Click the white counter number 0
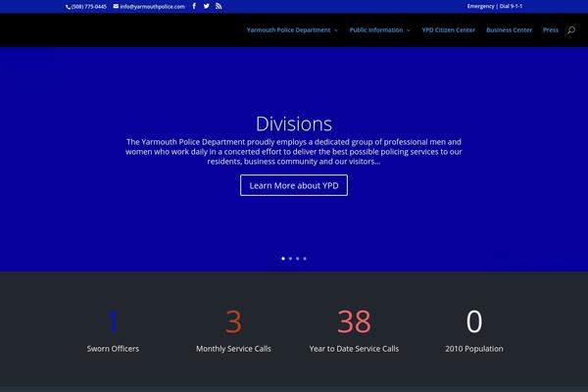Image resolution: width=588 pixels, height=392 pixels. (x=474, y=321)
